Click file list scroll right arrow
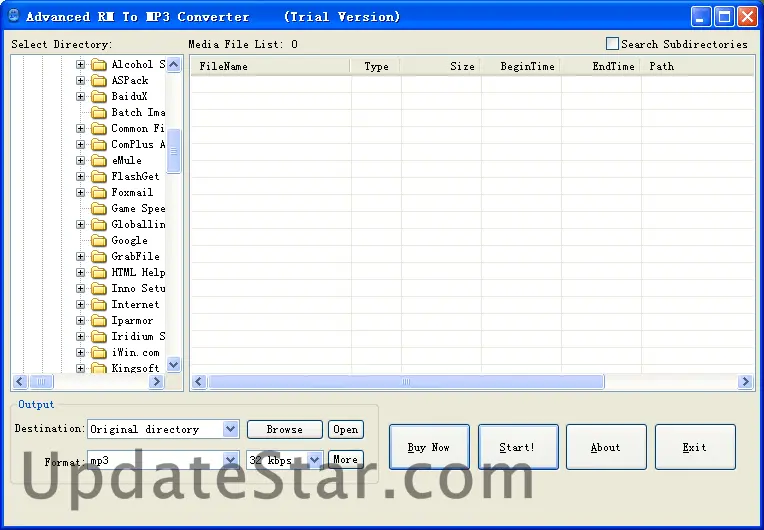764x530 pixels. click(x=745, y=381)
